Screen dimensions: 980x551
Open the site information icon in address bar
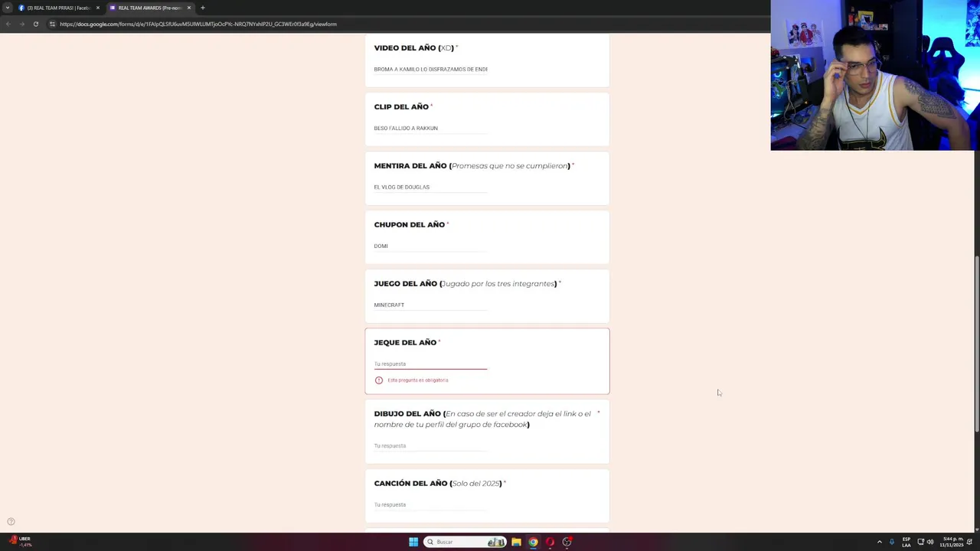click(x=52, y=24)
